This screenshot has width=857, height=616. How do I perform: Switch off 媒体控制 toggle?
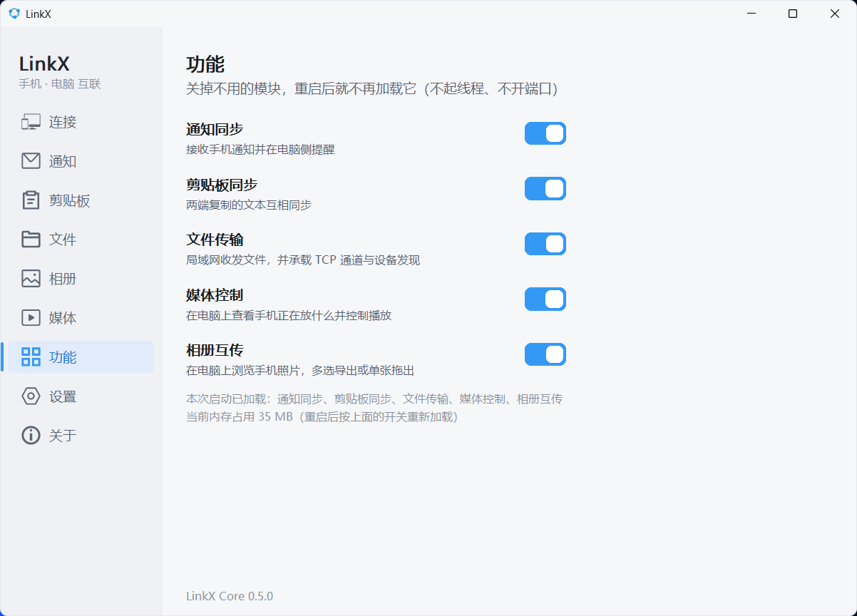(545, 299)
